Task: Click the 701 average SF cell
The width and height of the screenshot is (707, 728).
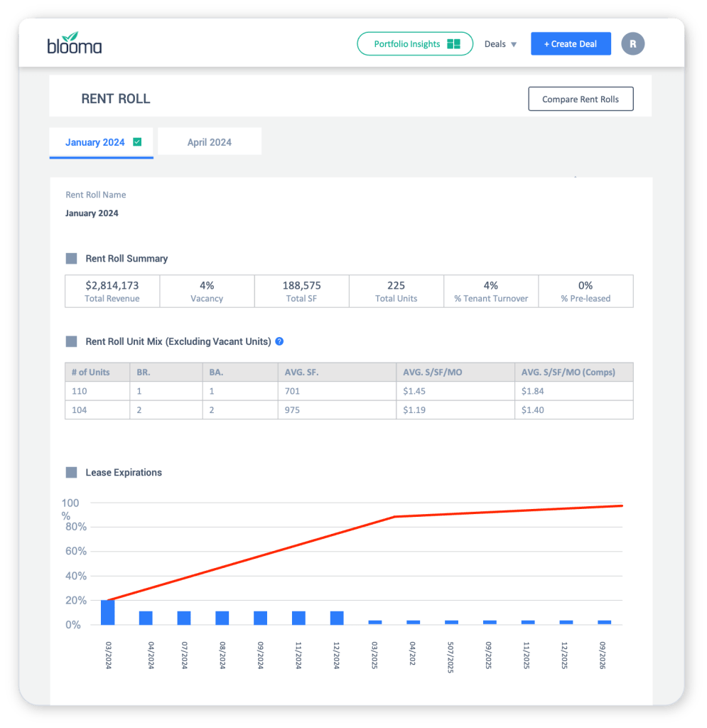Action: pos(338,391)
